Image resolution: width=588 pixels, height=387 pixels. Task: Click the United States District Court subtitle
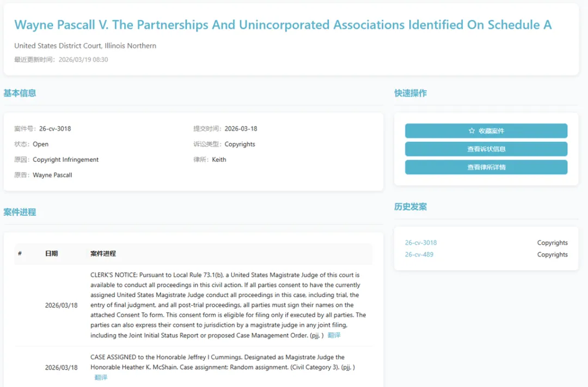(85, 46)
